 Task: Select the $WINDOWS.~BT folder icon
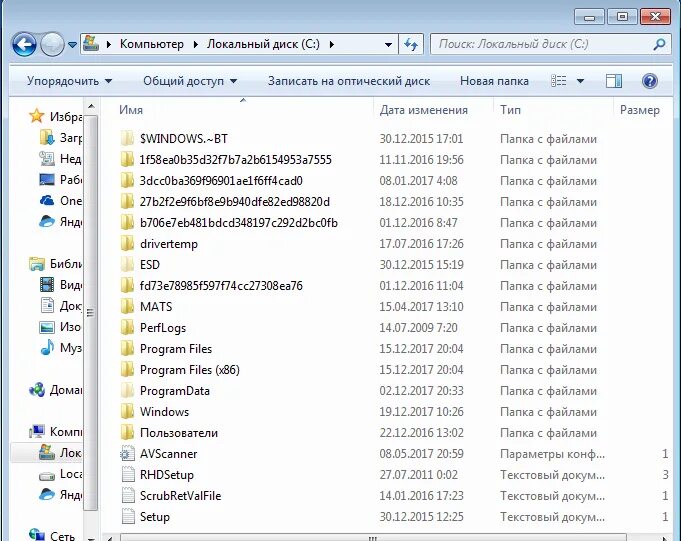[x=127, y=139]
